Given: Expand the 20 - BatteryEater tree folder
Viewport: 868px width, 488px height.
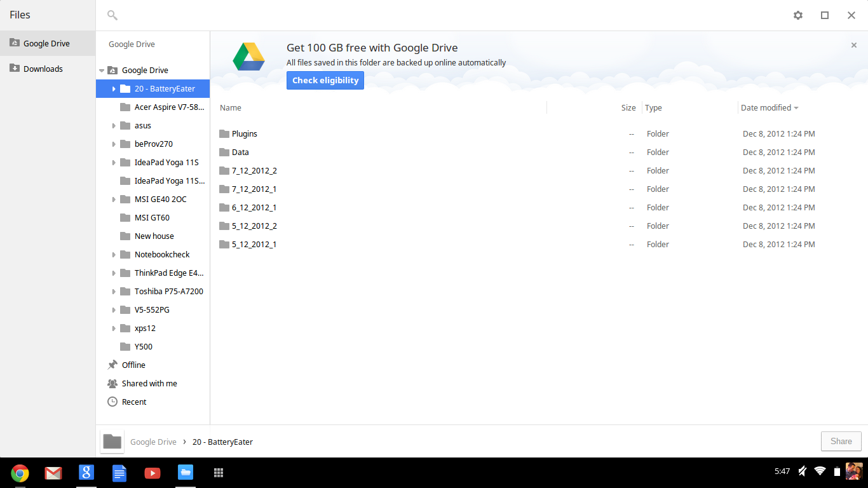Looking at the screenshot, I should [x=114, y=89].
